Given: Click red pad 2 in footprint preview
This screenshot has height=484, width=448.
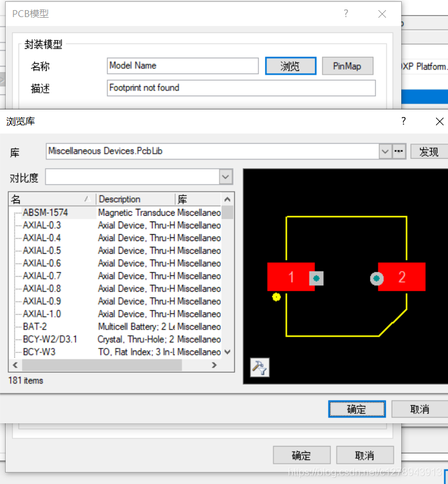Looking at the screenshot, I should [x=402, y=277].
